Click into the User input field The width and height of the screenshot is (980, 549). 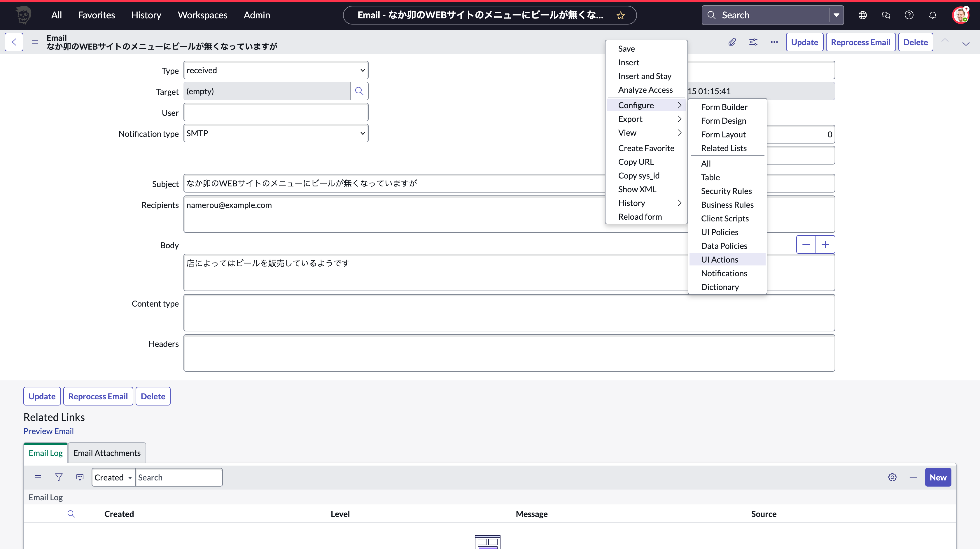pyautogui.click(x=276, y=113)
